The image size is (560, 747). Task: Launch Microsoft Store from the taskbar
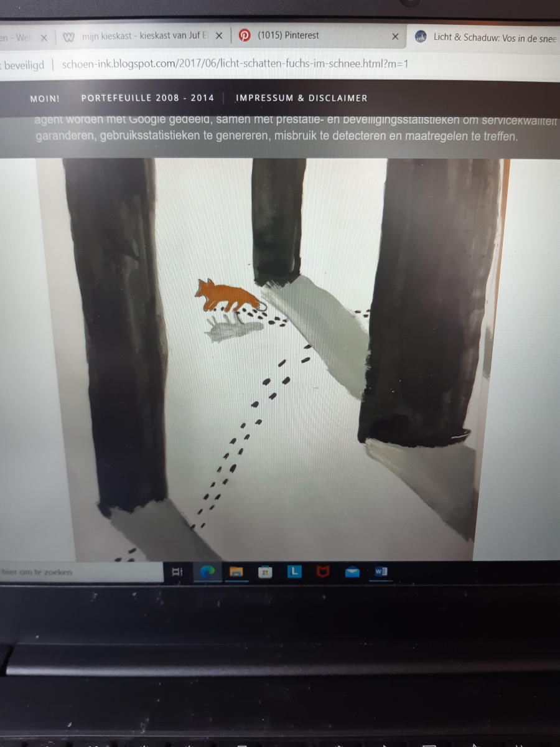(265, 572)
